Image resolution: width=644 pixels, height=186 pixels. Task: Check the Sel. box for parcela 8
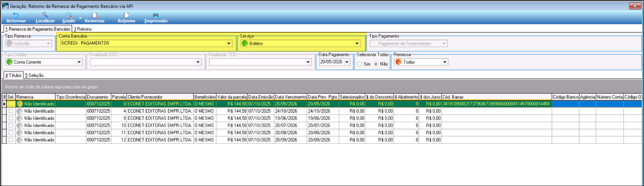click(x=11, y=104)
